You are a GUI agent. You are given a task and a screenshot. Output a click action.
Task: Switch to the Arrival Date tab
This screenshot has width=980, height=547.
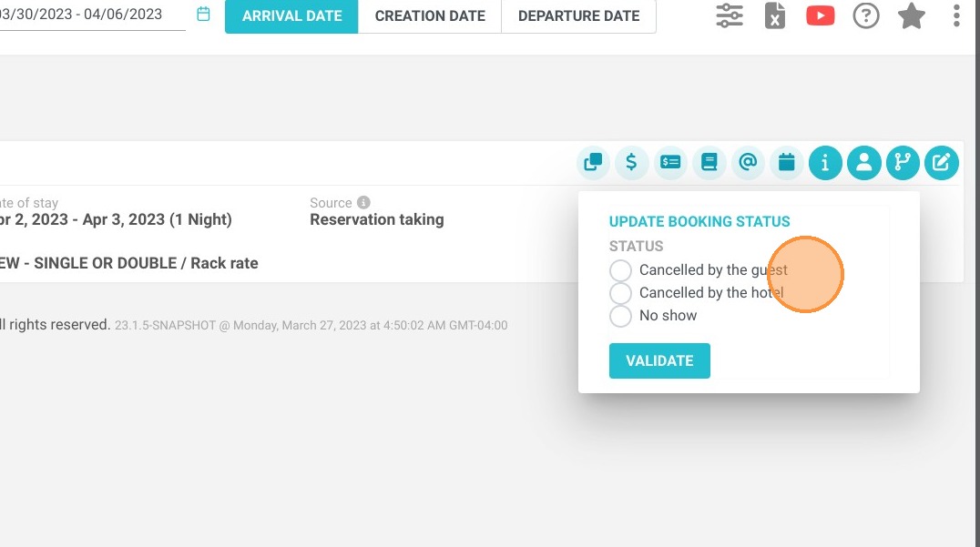point(291,16)
